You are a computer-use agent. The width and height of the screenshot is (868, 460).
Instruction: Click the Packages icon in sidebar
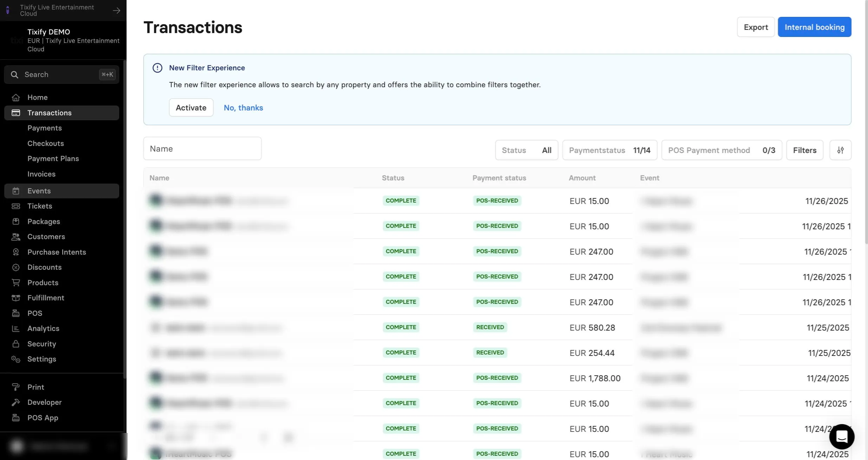point(15,222)
